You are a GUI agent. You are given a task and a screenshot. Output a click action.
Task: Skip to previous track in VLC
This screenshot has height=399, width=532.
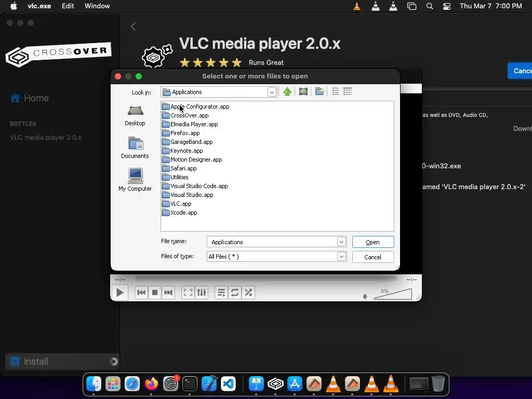[x=141, y=292]
